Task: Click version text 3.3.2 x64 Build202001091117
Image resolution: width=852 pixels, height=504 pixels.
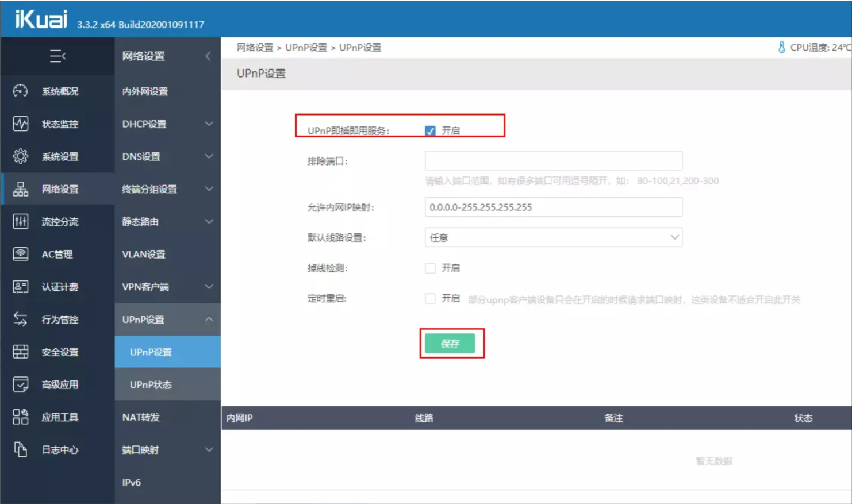Action: (x=141, y=25)
